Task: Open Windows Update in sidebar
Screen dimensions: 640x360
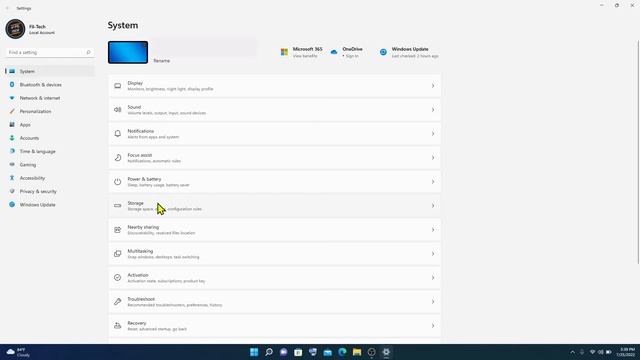Action: [x=50, y=205]
